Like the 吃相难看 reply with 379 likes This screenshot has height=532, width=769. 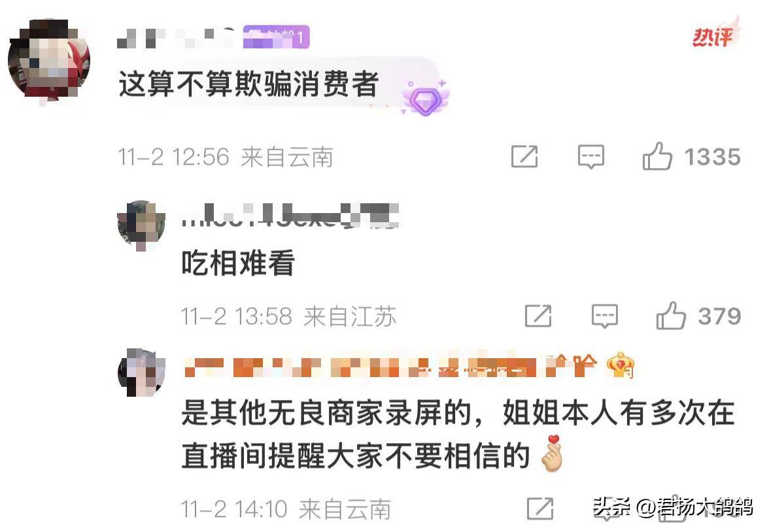[671, 315]
